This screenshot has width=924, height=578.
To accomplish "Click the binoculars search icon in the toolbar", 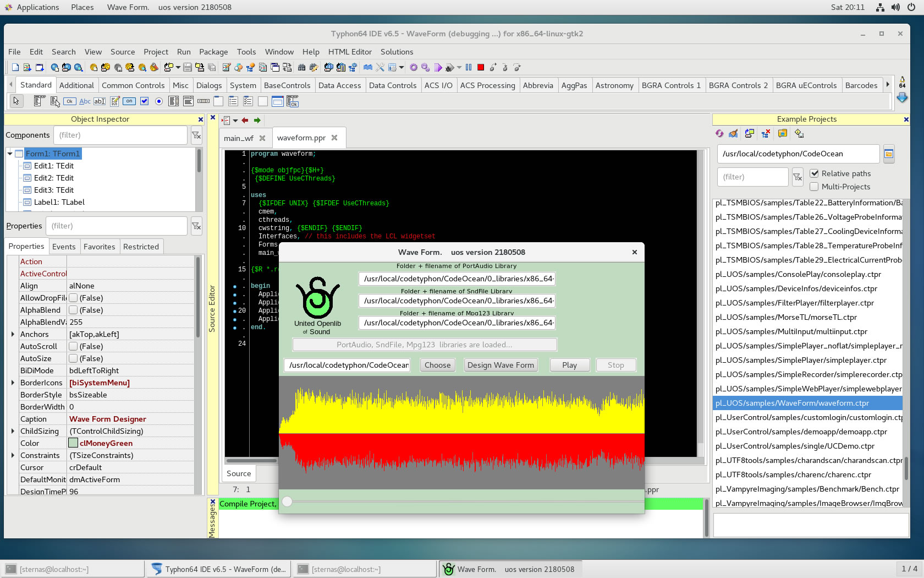I will tap(301, 67).
